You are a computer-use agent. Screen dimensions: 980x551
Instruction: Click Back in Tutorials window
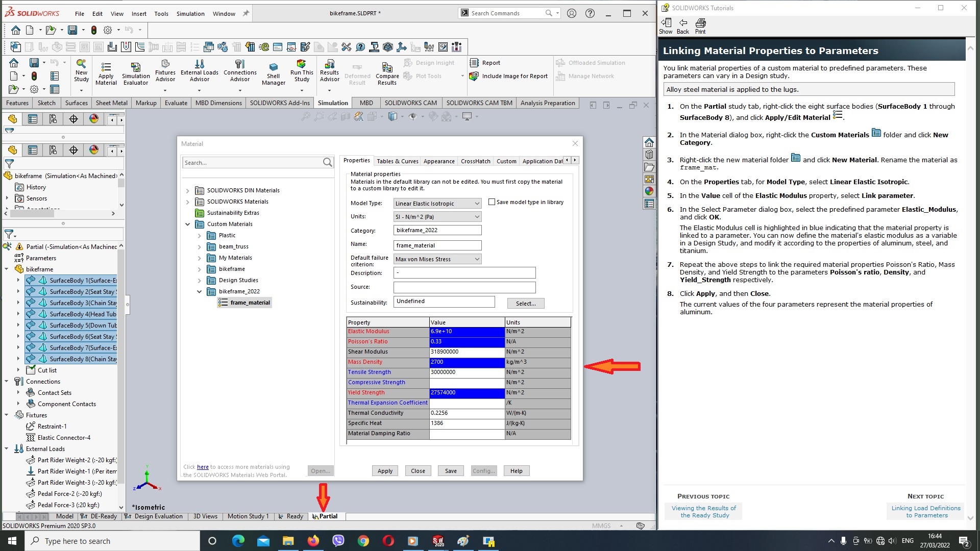[683, 26]
